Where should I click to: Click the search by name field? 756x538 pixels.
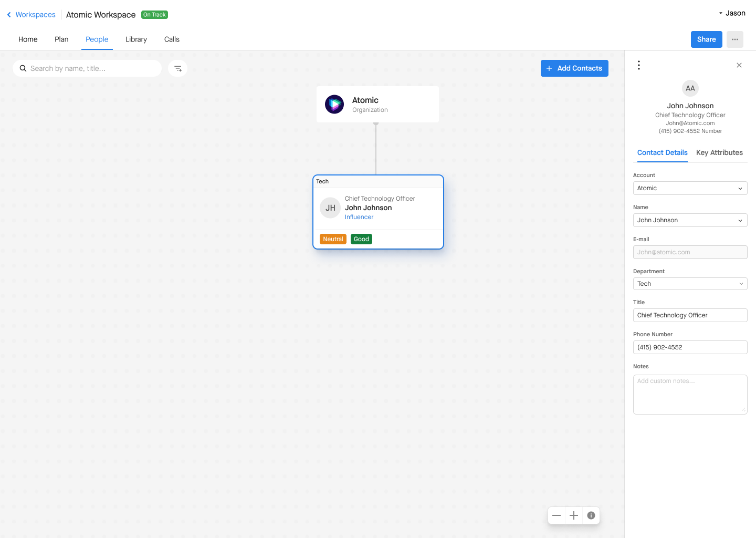tap(87, 68)
